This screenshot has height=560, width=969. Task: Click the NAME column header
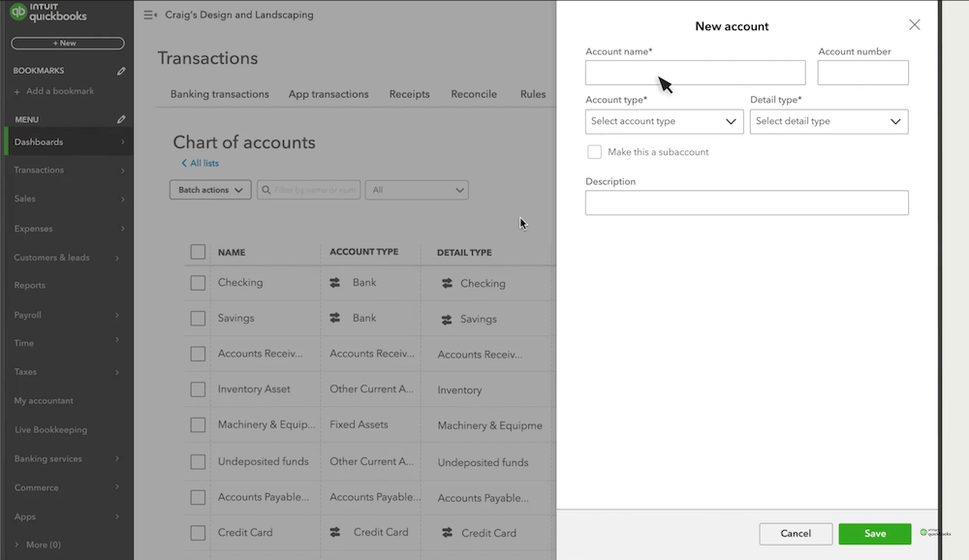tap(232, 252)
